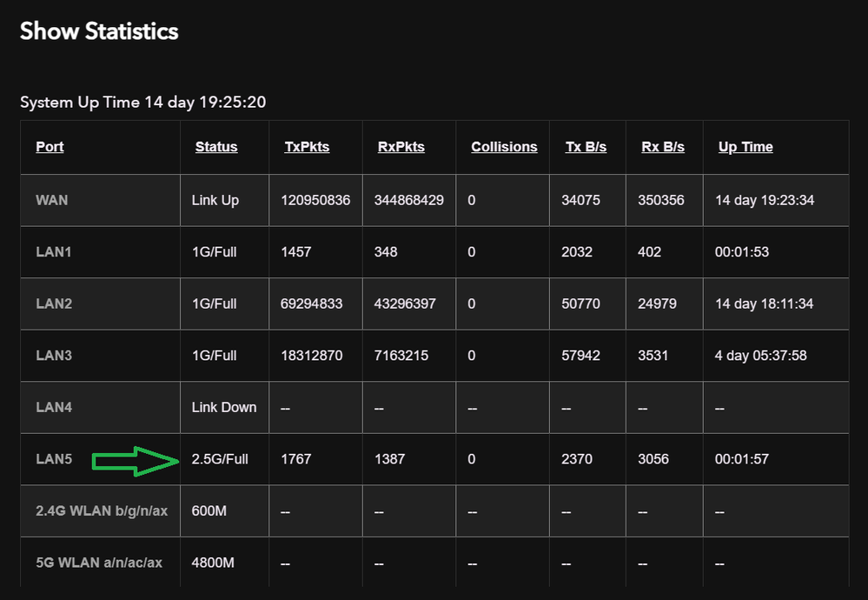
Task: Select the LAN2 port label
Action: coord(54,303)
